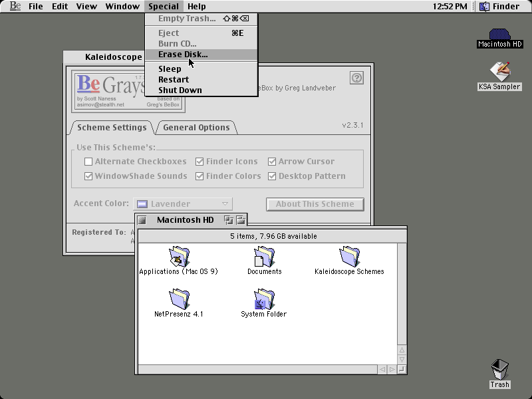Select the NetPresenz 4.1 folder icon
The image size is (532, 399).
(x=179, y=299)
